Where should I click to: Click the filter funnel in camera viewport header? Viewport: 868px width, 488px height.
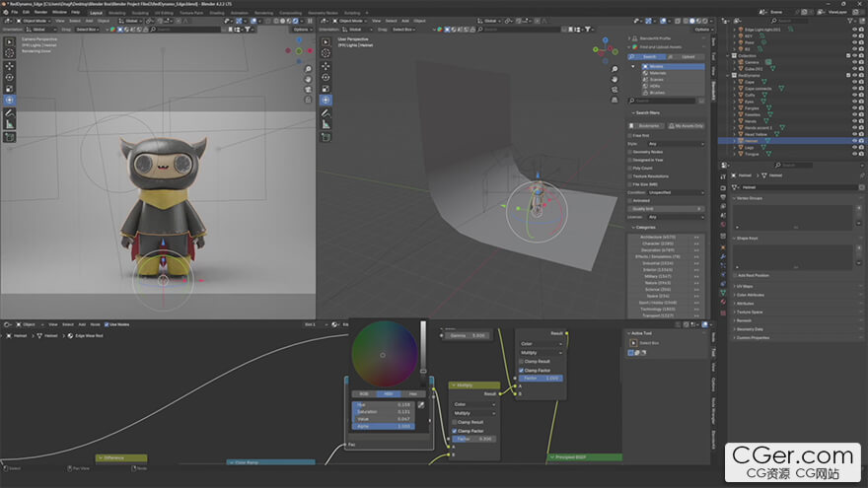[x=248, y=30]
